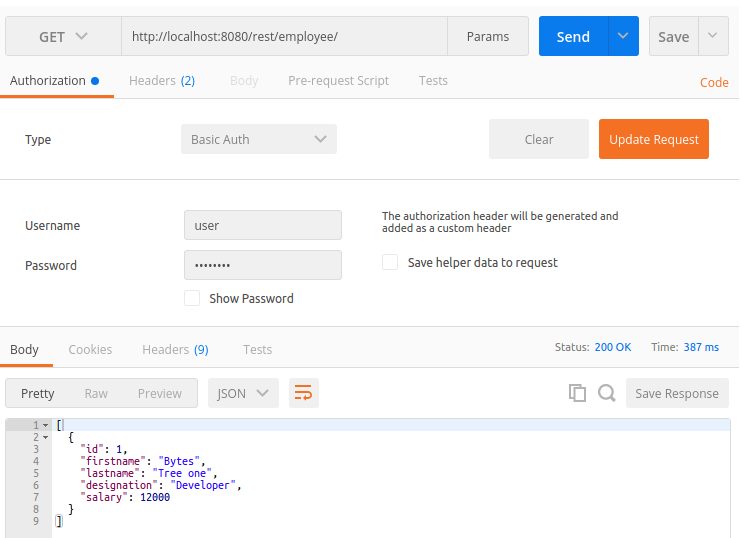Click the 387 ms time value
Viewport: 742px width, 538px height.
(x=701, y=347)
